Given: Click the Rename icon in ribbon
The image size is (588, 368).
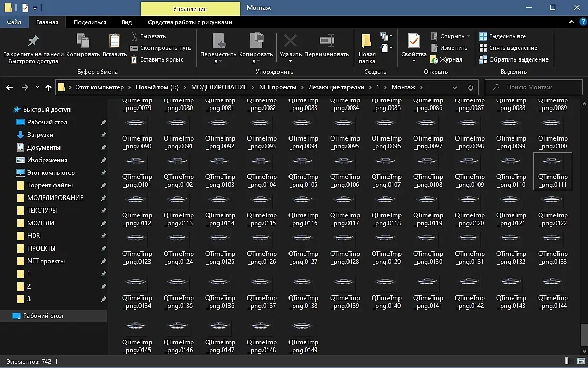Looking at the screenshot, I should point(326,41).
